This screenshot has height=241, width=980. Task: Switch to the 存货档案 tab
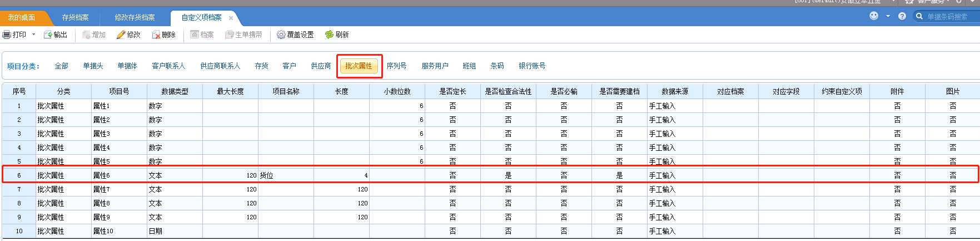point(75,17)
